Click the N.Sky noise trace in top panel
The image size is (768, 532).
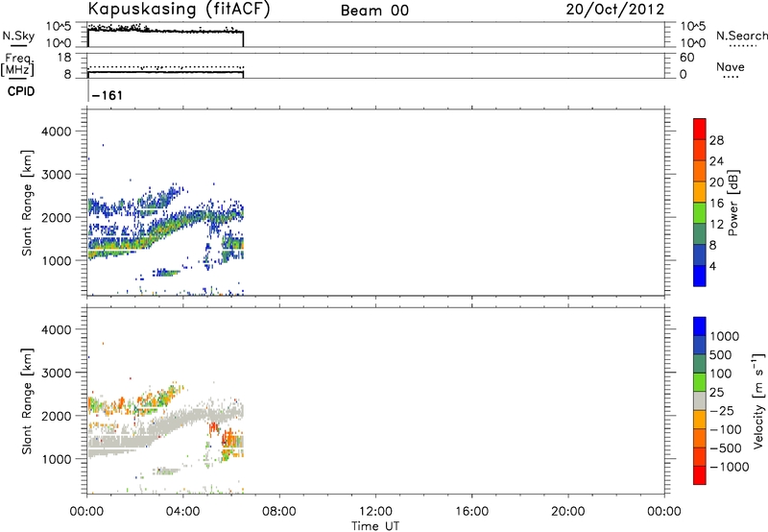pos(165,31)
